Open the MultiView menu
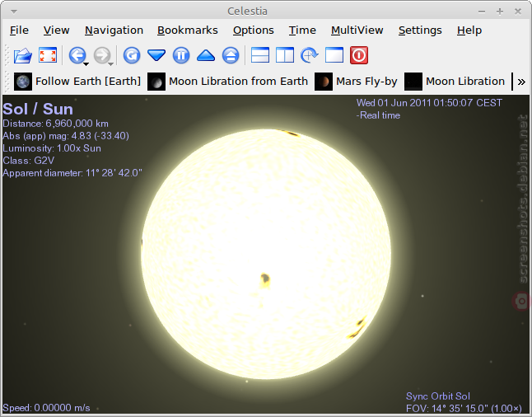Viewport: 532px width, 417px height. pyautogui.click(x=357, y=30)
